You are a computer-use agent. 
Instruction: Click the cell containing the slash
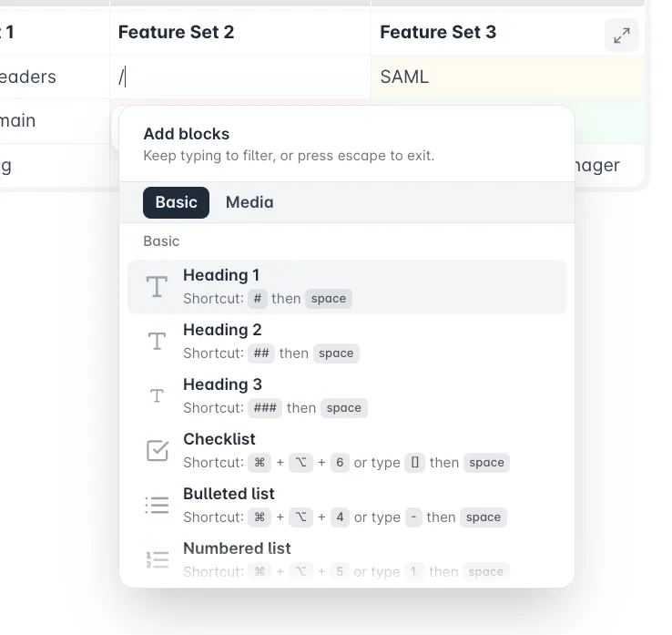240,77
